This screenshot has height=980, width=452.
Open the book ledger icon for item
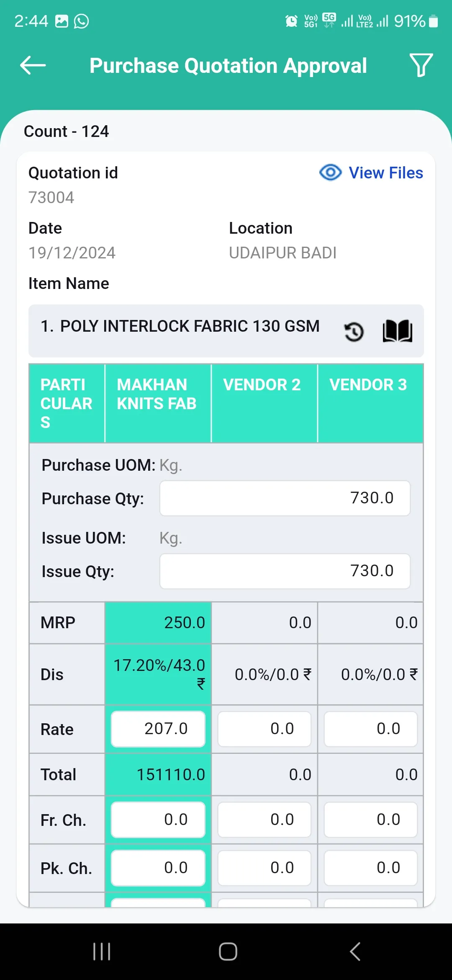398,331
